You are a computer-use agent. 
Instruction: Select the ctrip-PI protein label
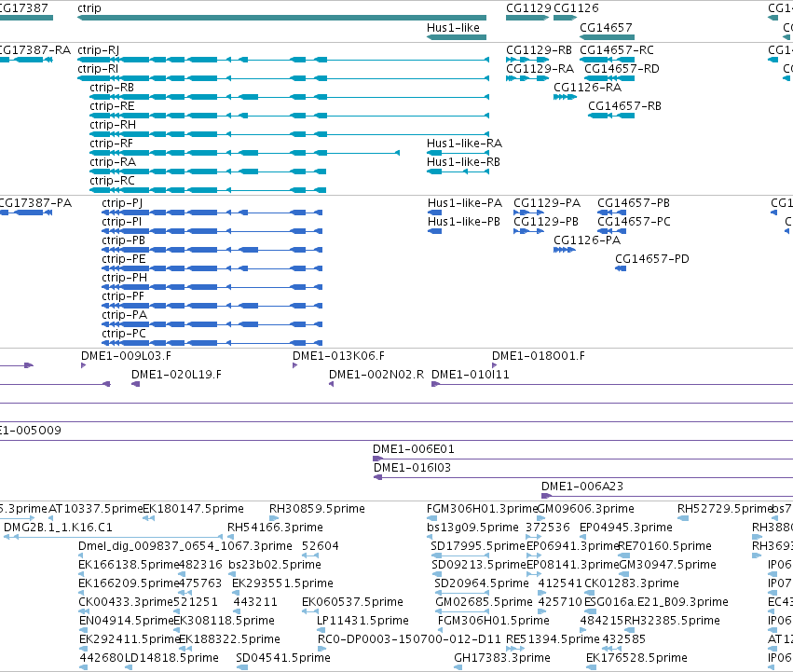coord(122,222)
